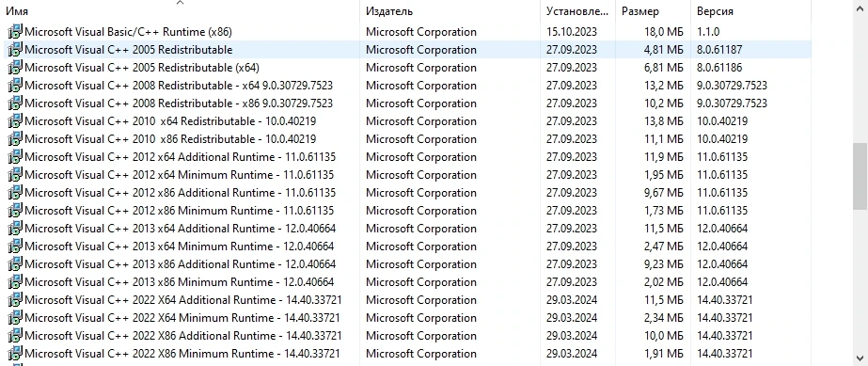This screenshot has width=868, height=366.
Task: Click the icon of 2022 X86 Minimum Runtime
Action: coord(15,353)
